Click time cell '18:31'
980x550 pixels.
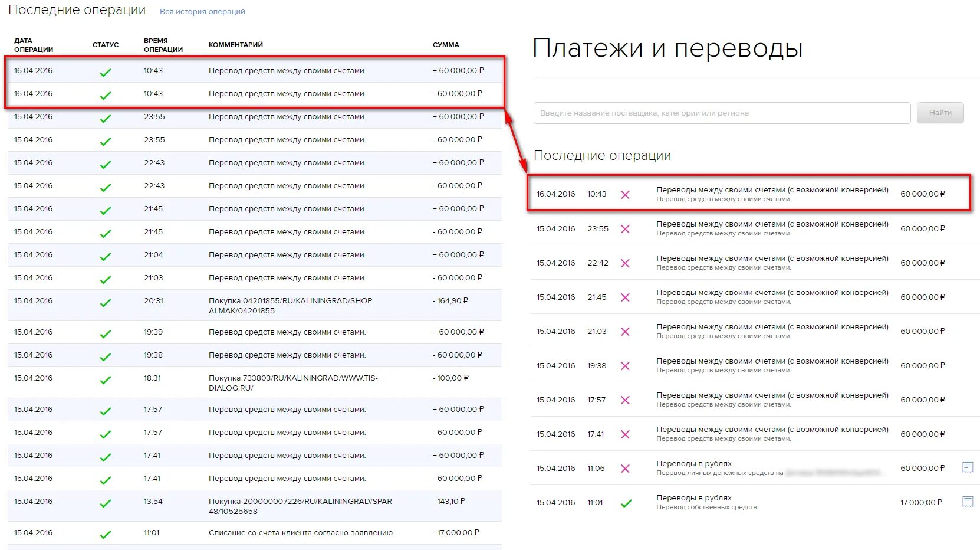tap(152, 378)
